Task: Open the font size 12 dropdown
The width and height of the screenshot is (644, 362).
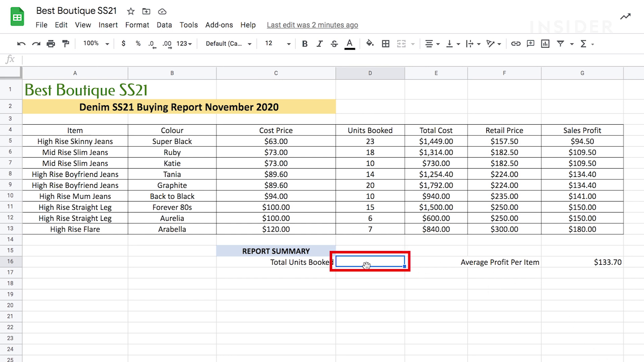Action: [278, 44]
